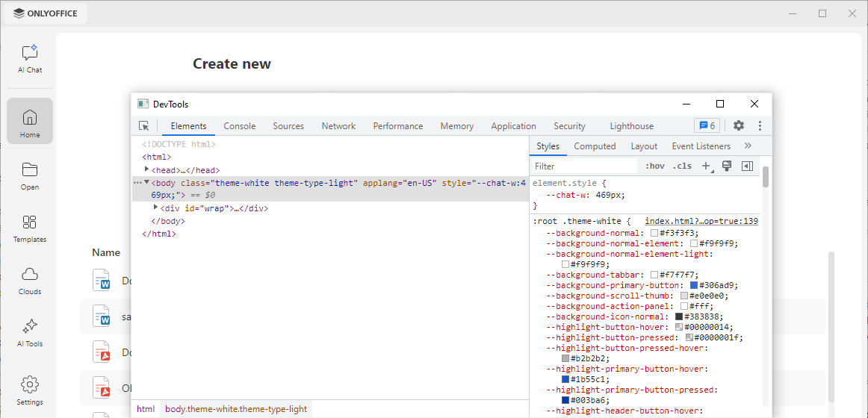Expand the head element node

[x=146, y=169]
